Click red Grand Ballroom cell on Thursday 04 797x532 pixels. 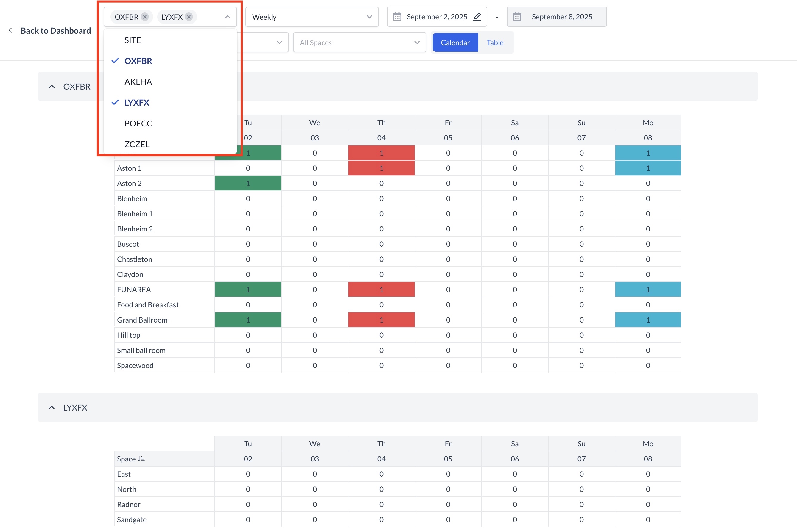[x=381, y=320]
